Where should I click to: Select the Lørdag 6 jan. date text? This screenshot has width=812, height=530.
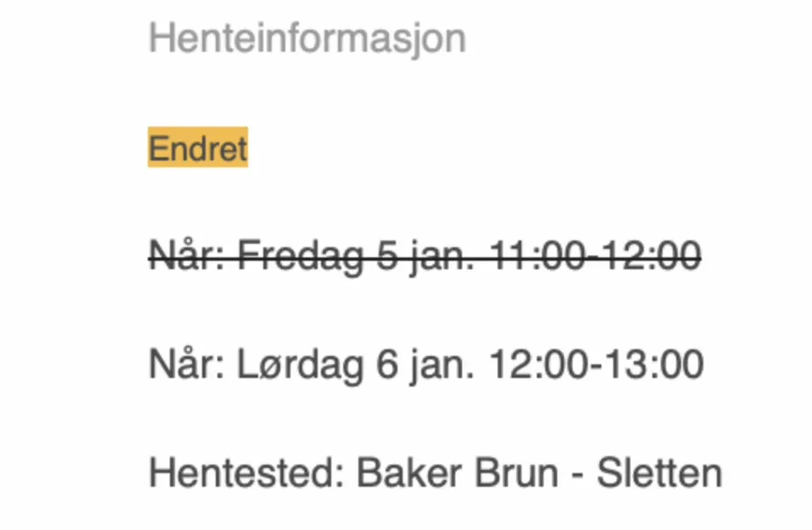[x=356, y=365]
